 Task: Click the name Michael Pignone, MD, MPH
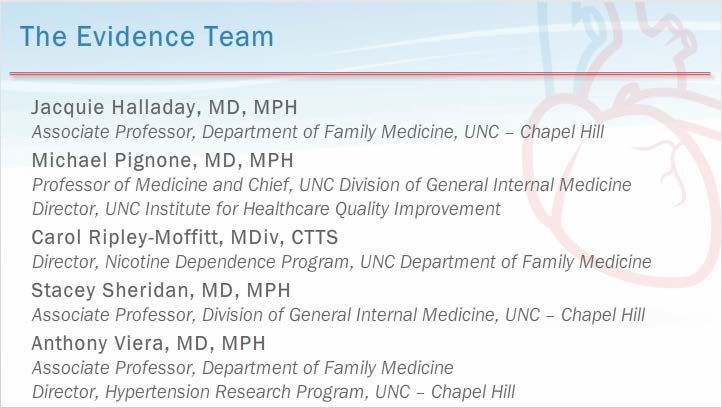(x=163, y=160)
